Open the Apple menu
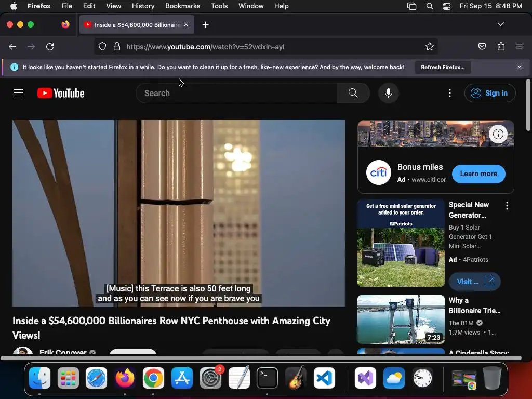The height and width of the screenshot is (399, 532). (x=14, y=6)
